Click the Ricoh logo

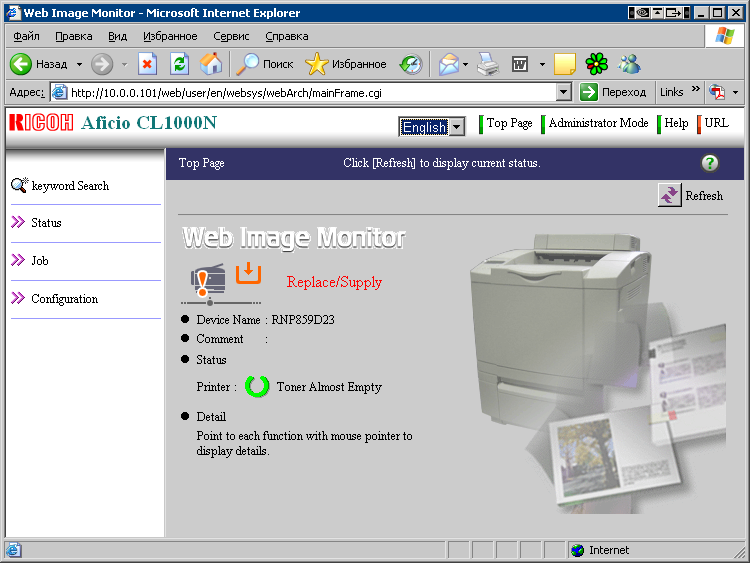41,122
